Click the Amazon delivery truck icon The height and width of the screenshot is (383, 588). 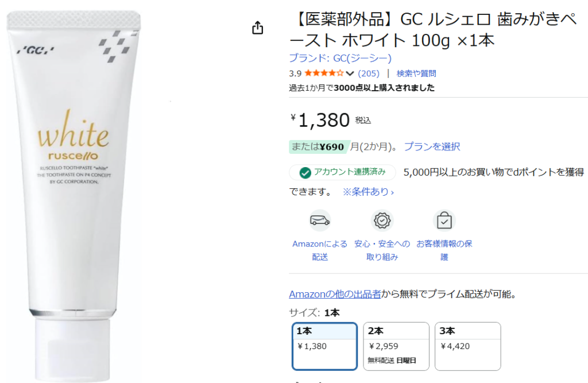click(320, 220)
